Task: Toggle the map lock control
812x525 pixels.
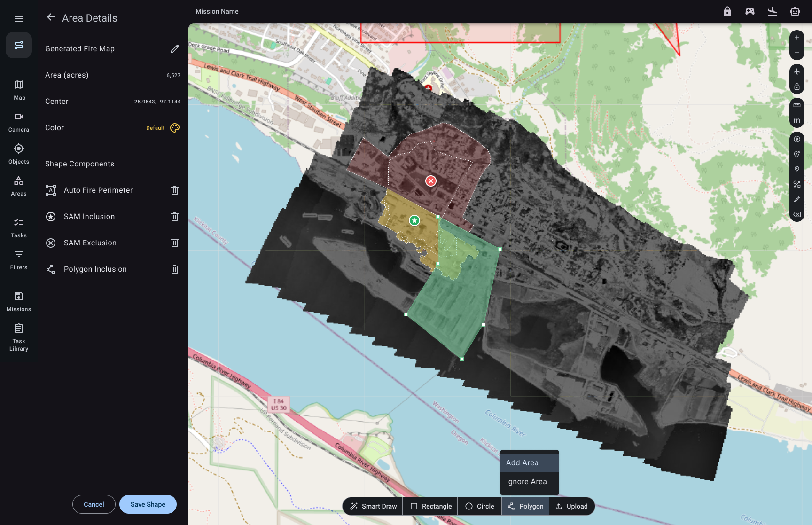Action: [797, 86]
